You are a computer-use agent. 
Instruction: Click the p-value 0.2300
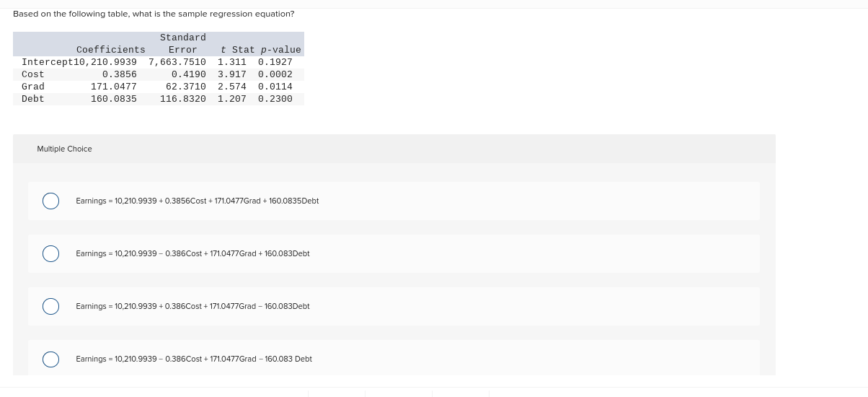[x=275, y=99]
